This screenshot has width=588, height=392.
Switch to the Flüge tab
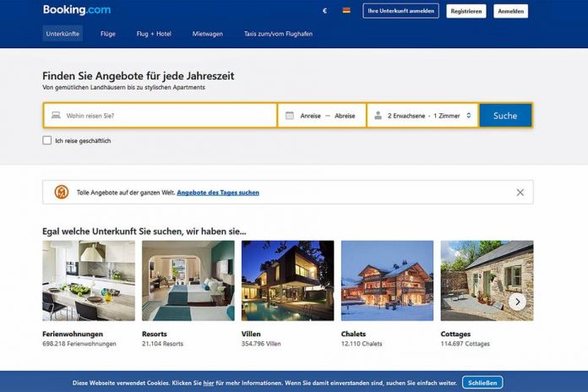108,34
